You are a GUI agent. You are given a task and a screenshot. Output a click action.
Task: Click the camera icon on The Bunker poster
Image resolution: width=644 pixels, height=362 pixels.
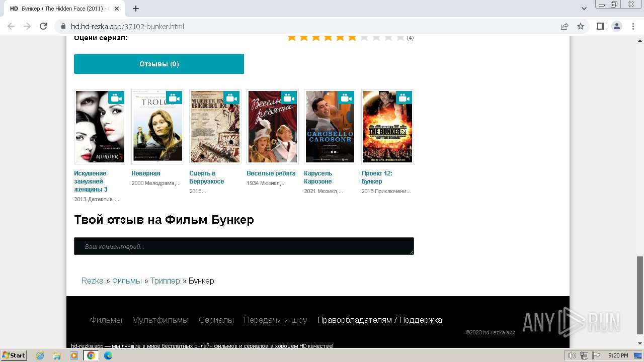click(404, 98)
